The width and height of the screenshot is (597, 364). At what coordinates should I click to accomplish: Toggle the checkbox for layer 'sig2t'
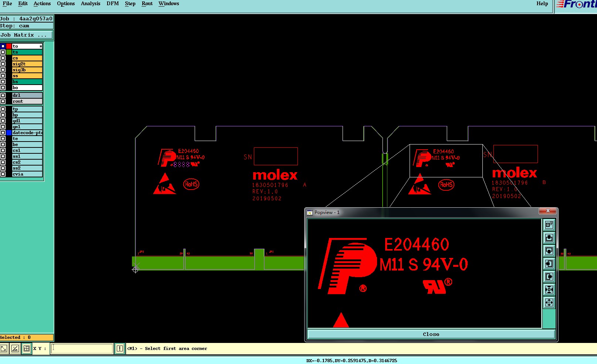3,64
